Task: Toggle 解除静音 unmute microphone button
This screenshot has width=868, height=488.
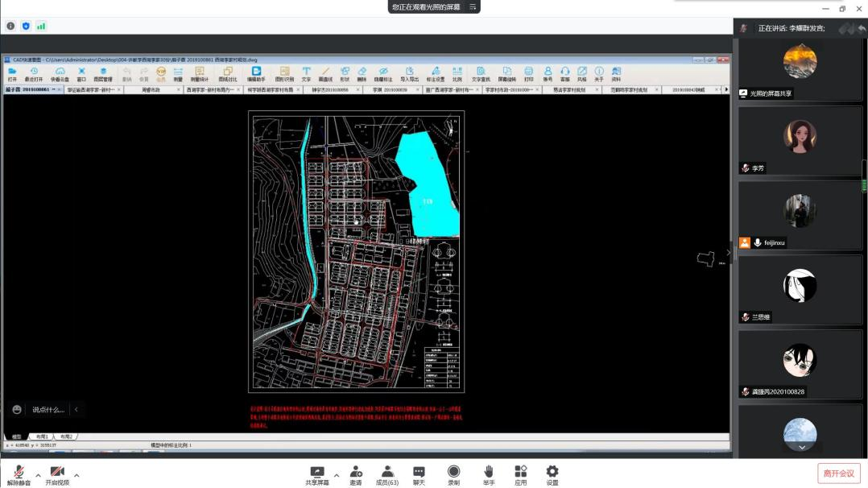Action: 19,474
